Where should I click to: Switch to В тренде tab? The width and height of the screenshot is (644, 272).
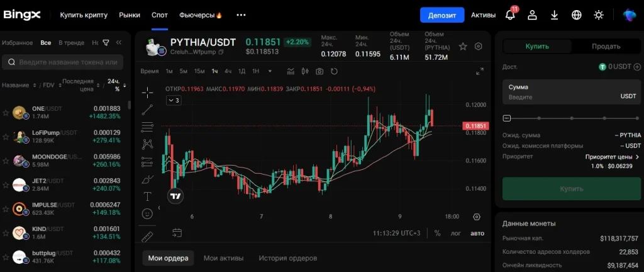point(72,43)
